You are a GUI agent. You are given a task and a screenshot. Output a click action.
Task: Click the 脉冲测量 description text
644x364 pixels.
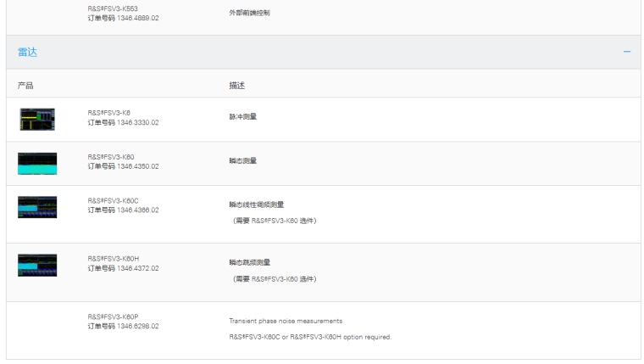point(242,117)
